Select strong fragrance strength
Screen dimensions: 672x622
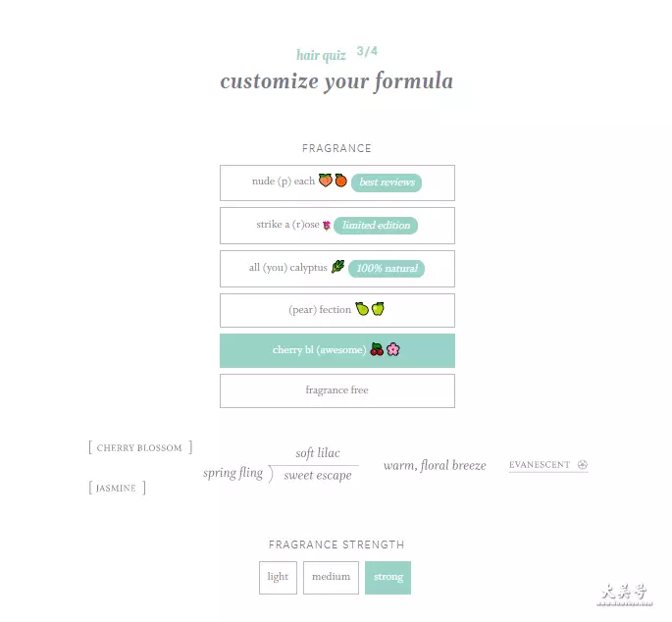click(388, 578)
